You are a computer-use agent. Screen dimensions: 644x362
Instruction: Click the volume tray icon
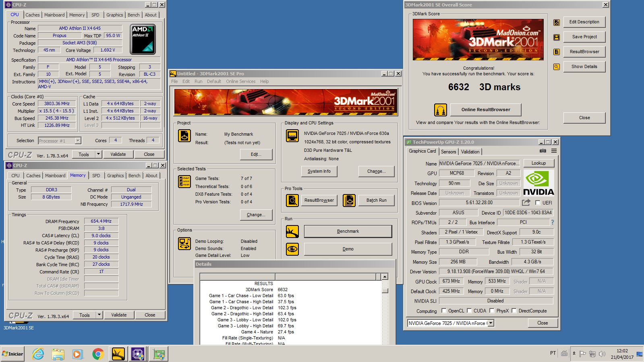602,354
